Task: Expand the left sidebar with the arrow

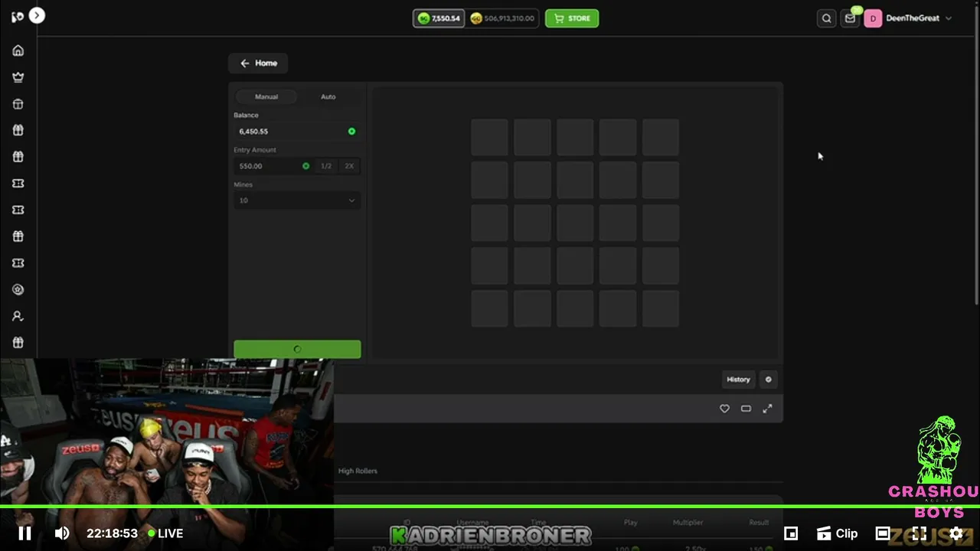Action: click(x=37, y=15)
